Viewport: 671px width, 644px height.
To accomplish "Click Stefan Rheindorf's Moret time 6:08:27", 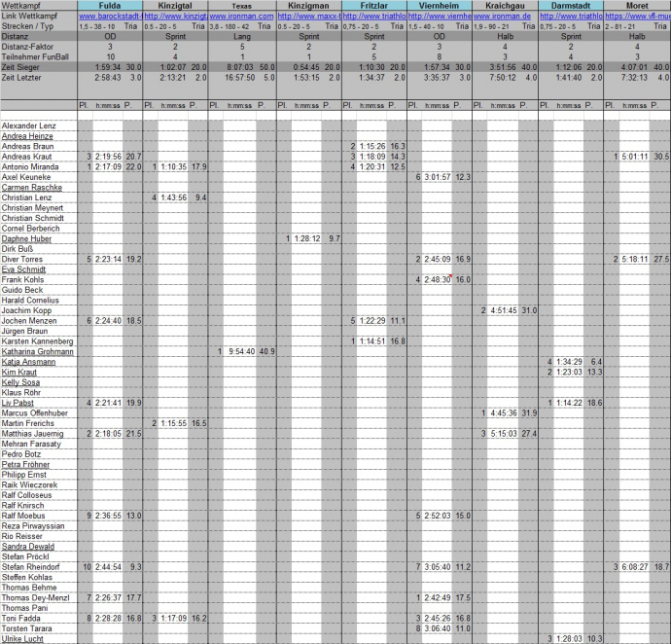I will point(635,567).
